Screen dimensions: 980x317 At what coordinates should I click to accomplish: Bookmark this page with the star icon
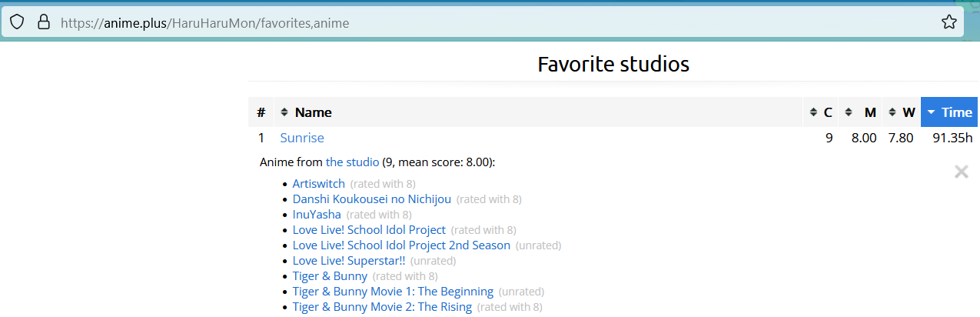click(x=949, y=22)
